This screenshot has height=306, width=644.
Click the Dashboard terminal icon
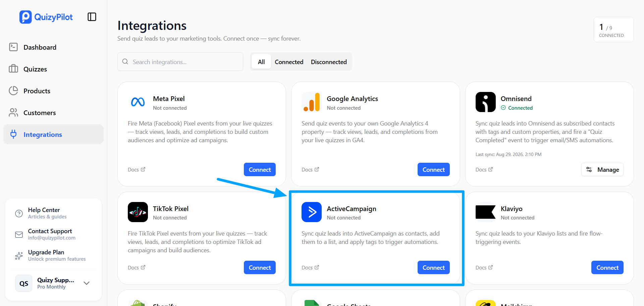(13, 47)
